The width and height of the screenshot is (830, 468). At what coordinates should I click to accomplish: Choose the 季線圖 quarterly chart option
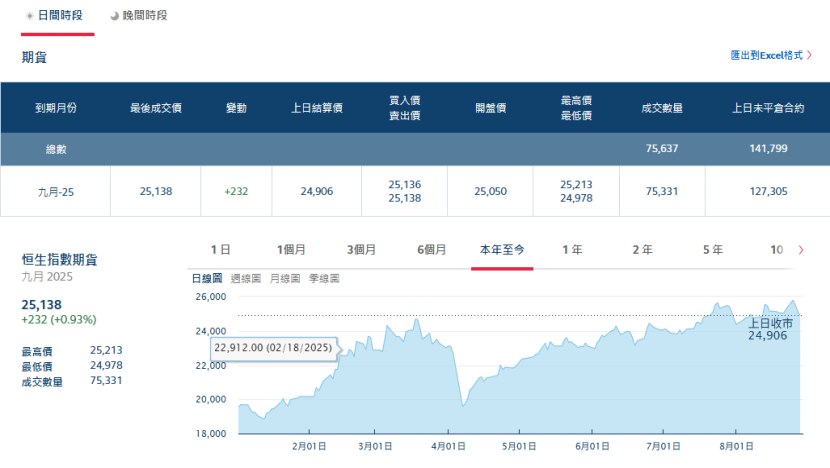coord(324,277)
